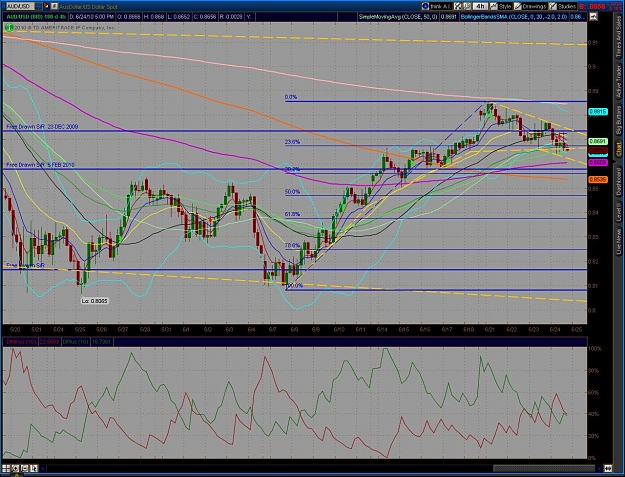Click the Lo: 0.8065 low price bubble
Image resolution: width=625 pixels, height=477 pixels.
tap(94, 301)
